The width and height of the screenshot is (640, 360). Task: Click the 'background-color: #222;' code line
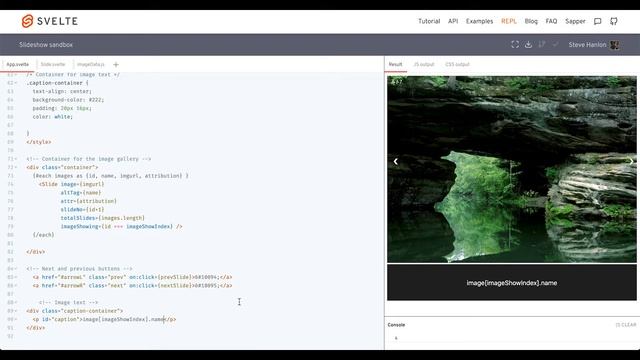pyautogui.click(x=68, y=100)
